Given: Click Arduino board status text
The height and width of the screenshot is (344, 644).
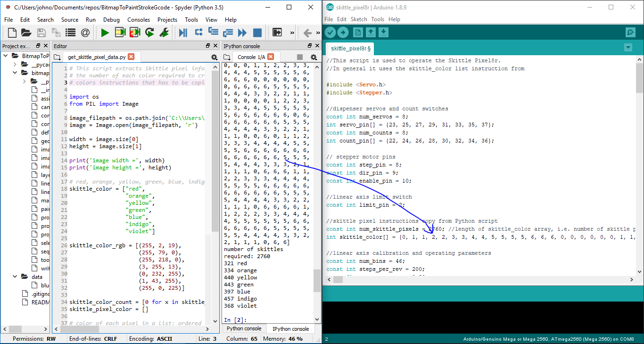Looking at the screenshot, I should click(549, 339).
